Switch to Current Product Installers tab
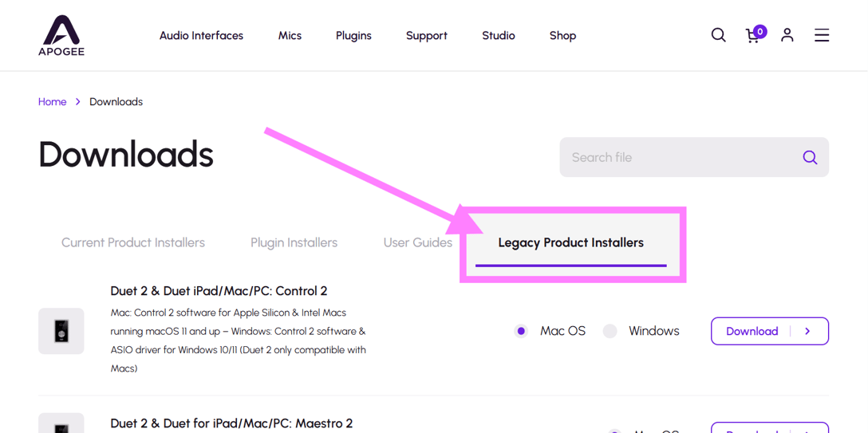868x433 pixels. click(133, 242)
